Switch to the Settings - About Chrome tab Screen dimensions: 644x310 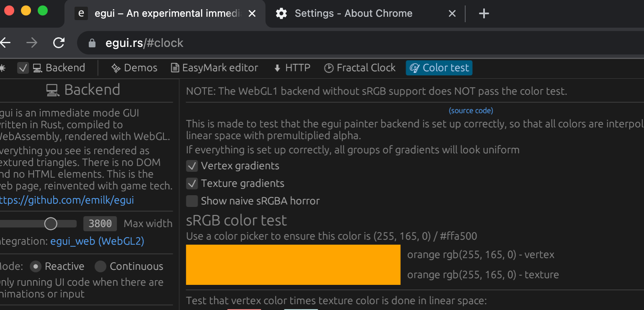tap(354, 13)
